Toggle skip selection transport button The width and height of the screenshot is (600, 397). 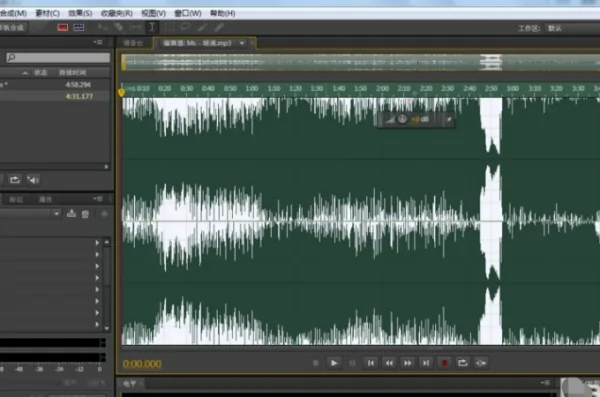point(481,363)
